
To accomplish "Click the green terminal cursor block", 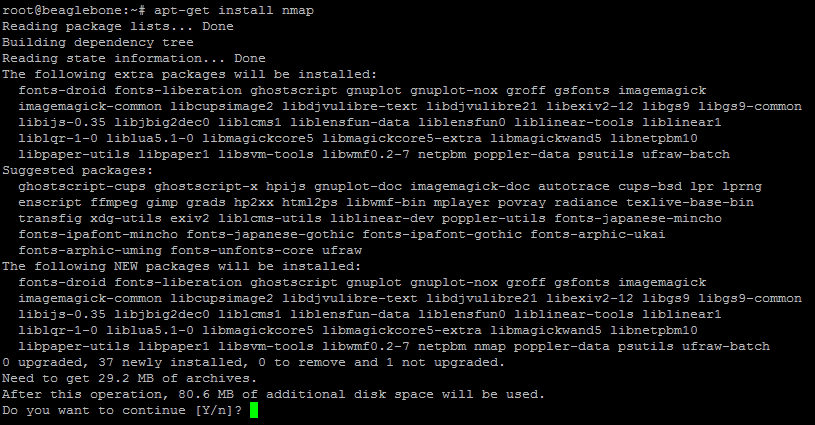I will point(254,410).
